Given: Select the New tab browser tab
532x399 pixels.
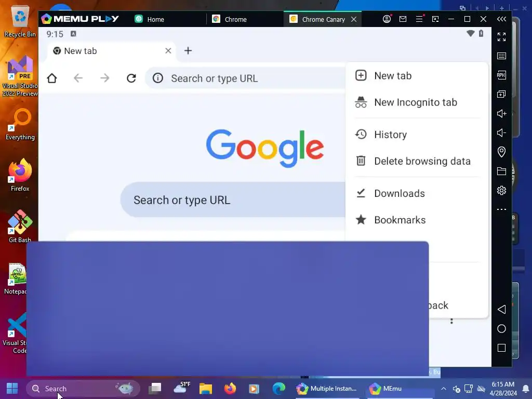Looking at the screenshot, I should [x=111, y=51].
